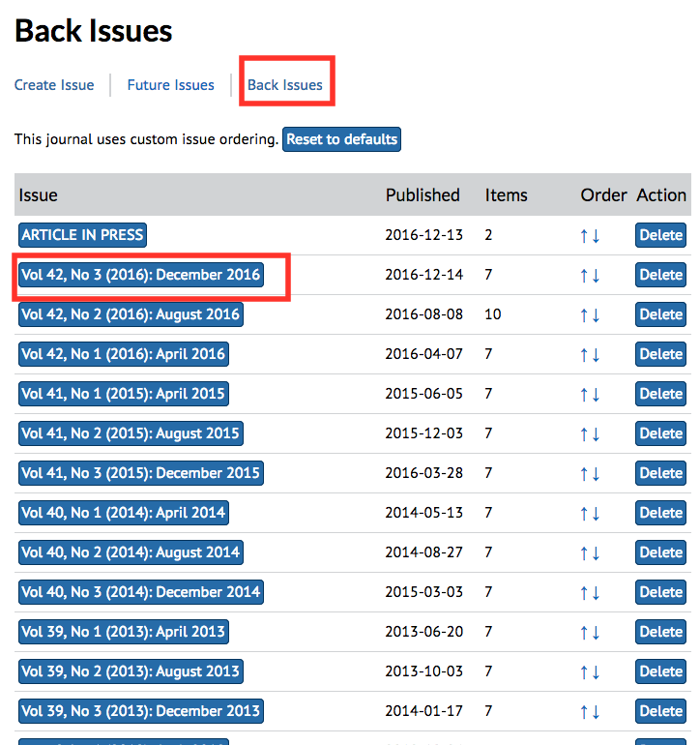The height and width of the screenshot is (745, 700).
Task: Delete Vol 41, No 2 August 2015
Action: pyautogui.click(x=661, y=433)
